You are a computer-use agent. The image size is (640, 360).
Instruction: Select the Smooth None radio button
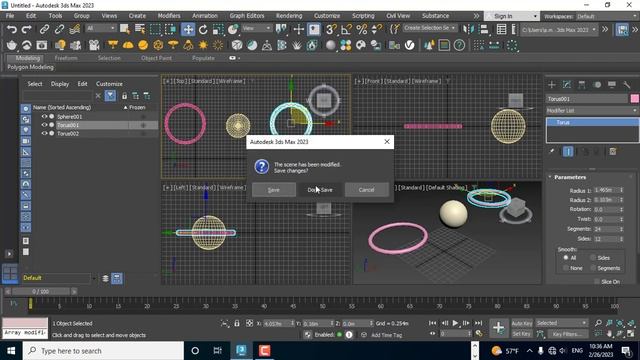[566, 268]
